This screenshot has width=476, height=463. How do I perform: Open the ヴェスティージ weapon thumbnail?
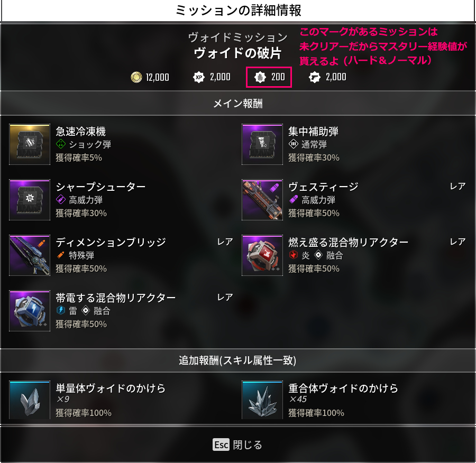262,200
